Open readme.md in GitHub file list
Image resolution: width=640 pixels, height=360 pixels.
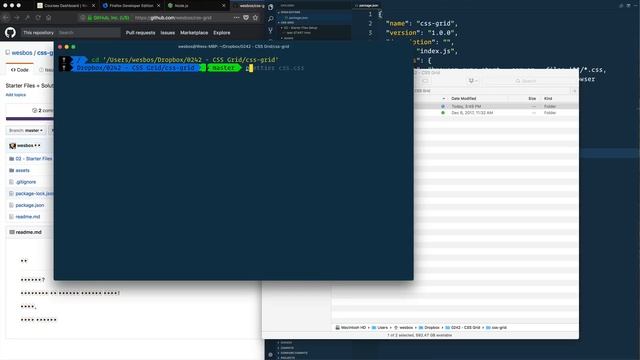28,217
